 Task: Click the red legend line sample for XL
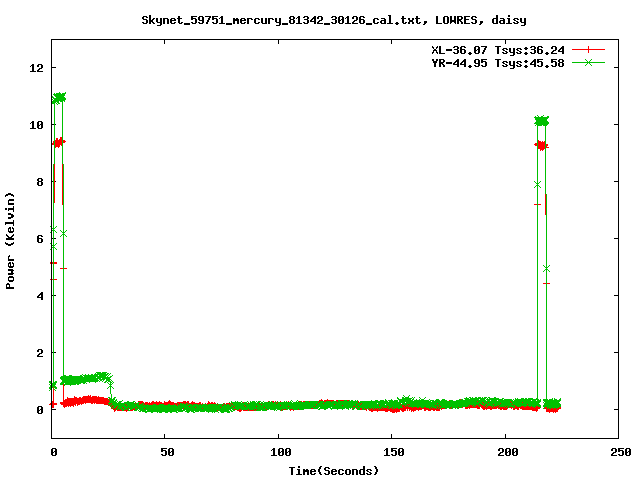pos(588,50)
